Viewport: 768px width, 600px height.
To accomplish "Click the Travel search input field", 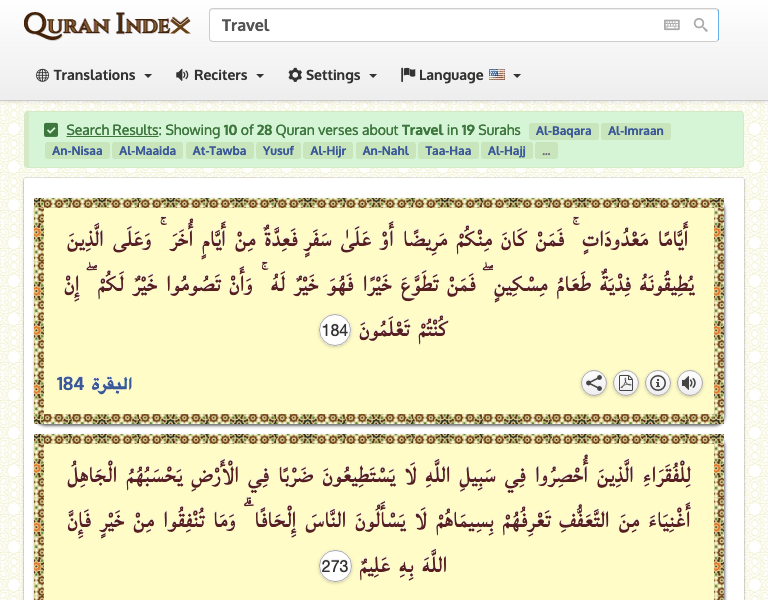I will pos(435,25).
